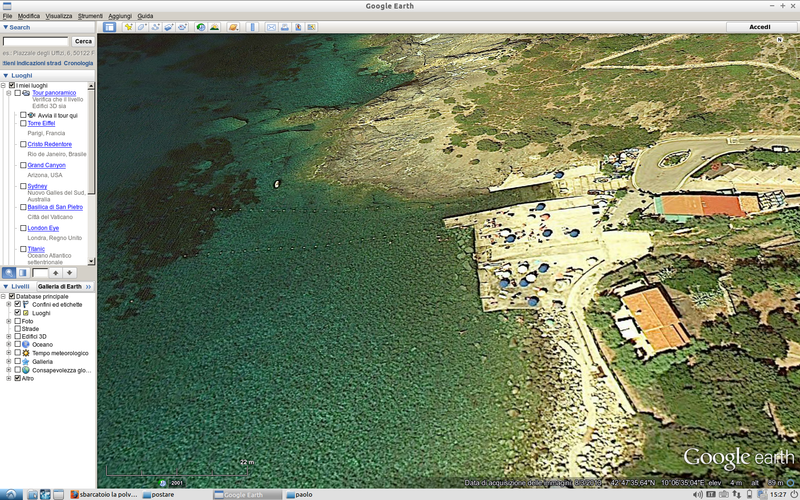Click the Print icon in toolbar
Viewport: 800px width, 500px height.
click(x=285, y=27)
